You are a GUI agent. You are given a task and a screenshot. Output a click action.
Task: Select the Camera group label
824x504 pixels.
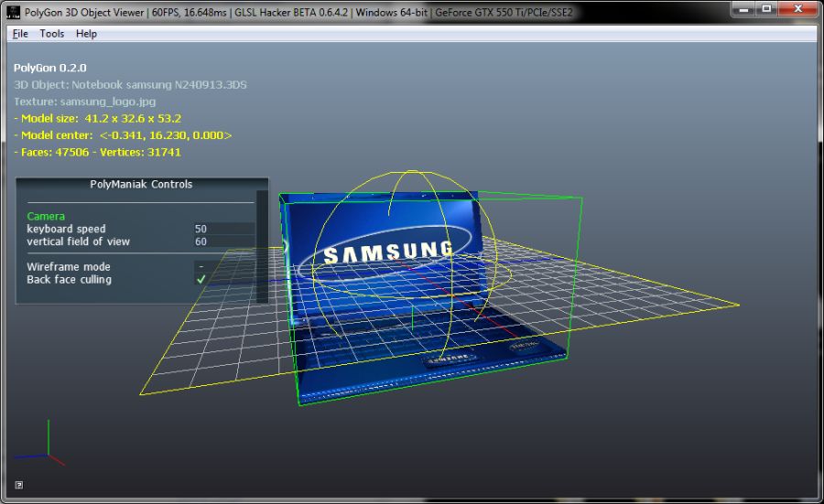tap(46, 216)
